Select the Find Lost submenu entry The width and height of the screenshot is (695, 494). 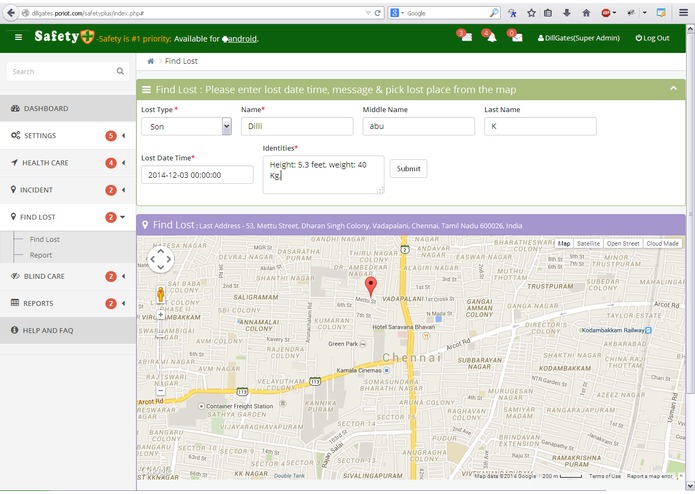[45, 239]
